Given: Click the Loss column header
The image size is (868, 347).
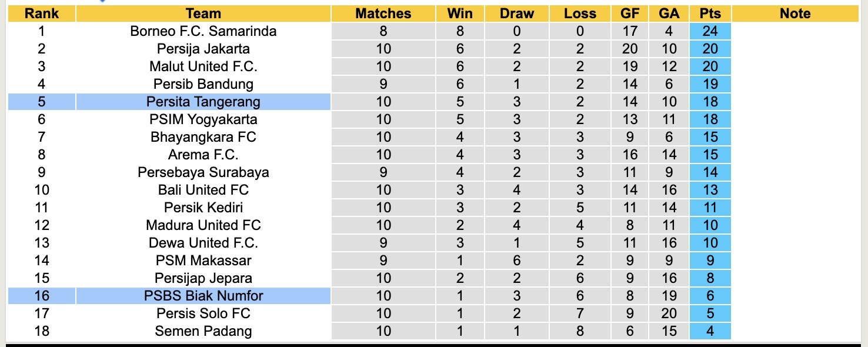Looking at the screenshot, I should click(580, 14).
